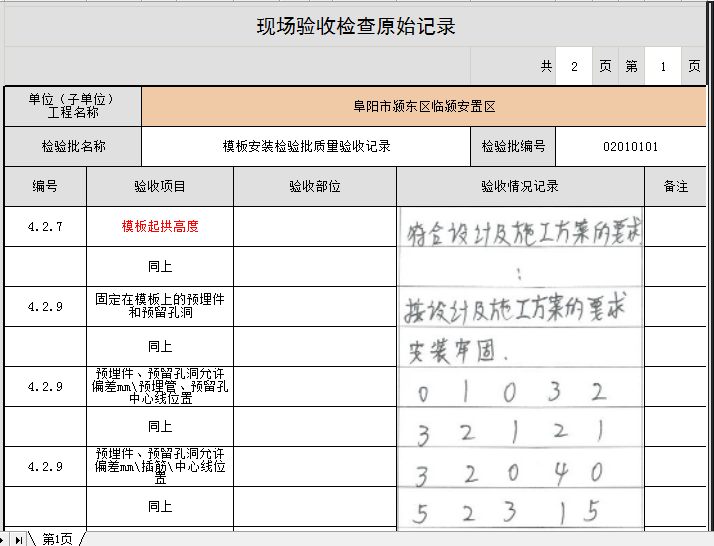Click the 验收部位 column header
Screen dimensions: 714x546
pyautogui.click(x=315, y=187)
